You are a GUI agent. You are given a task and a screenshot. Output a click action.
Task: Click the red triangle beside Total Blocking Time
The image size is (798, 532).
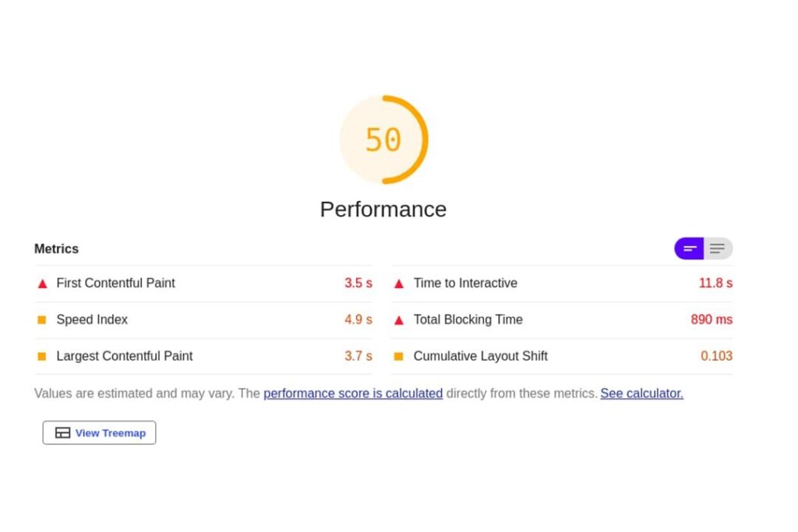pos(399,319)
